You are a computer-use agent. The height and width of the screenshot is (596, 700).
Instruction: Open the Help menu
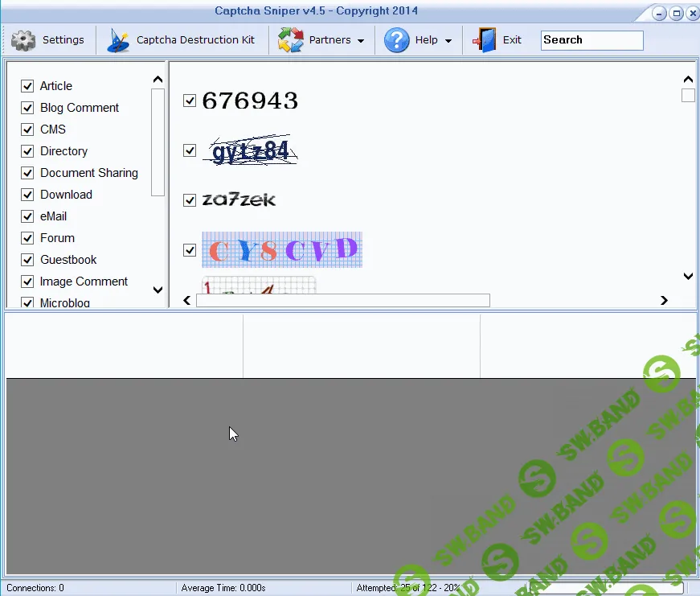(428, 39)
